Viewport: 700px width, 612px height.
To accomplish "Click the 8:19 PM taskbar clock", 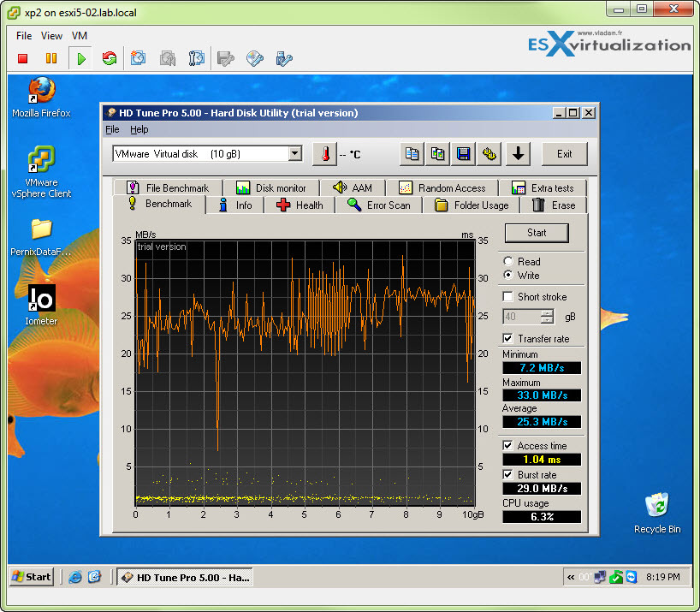I will (663, 577).
